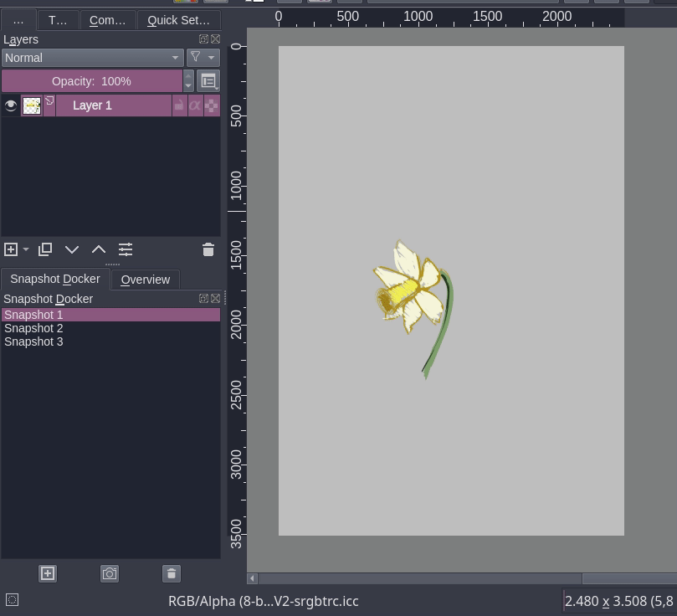Toggle visibility of Layer 1
The width and height of the screenshot is (677, 616).
pos(11,105)
